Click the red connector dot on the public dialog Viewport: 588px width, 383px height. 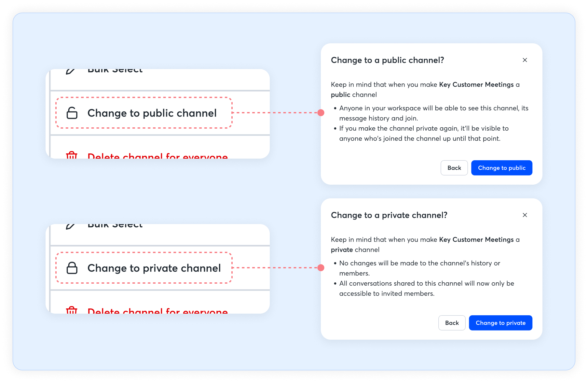(x=321, y=113)
